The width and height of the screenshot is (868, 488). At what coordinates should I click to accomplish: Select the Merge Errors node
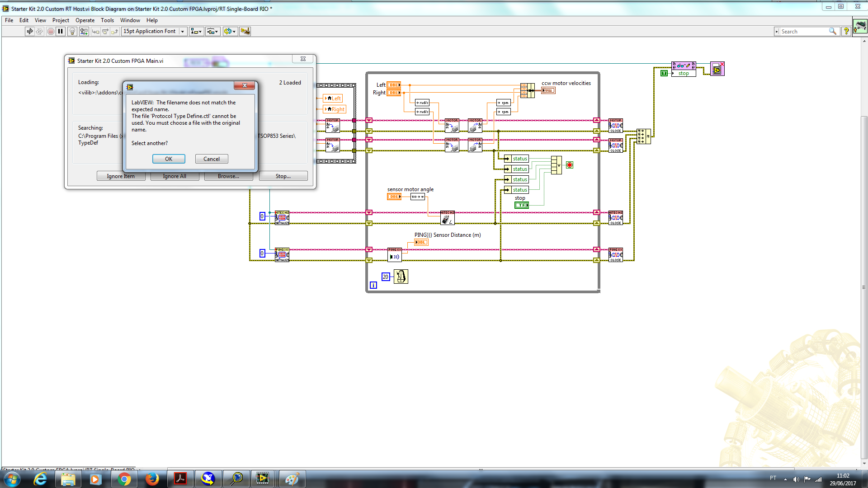[644, 136]
